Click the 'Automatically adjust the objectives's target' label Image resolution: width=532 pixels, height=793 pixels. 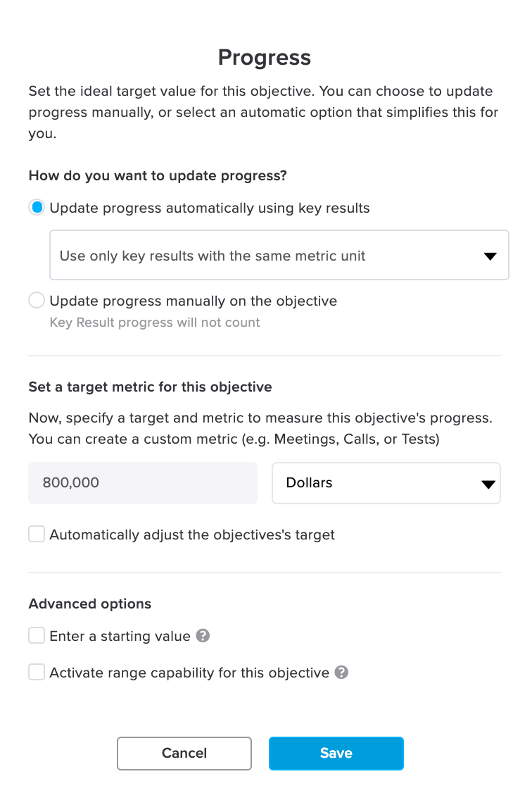pyautogui.click(x=192, y=535)
